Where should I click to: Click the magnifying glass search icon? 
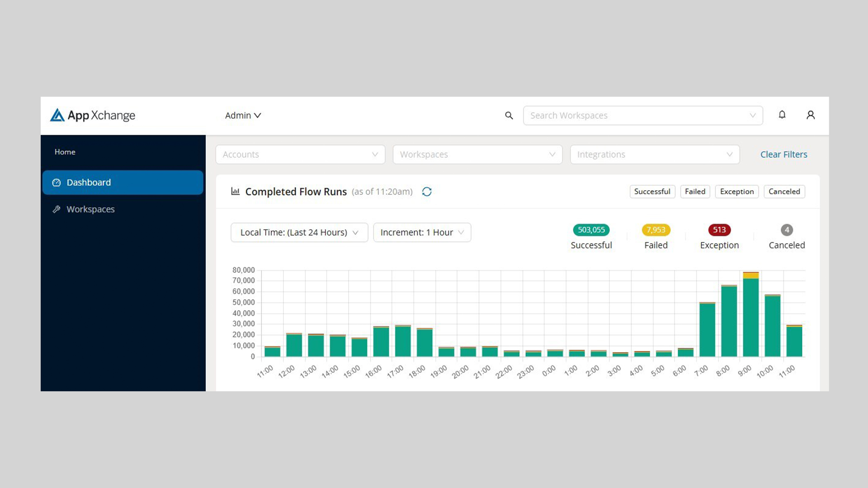[509, 116]
